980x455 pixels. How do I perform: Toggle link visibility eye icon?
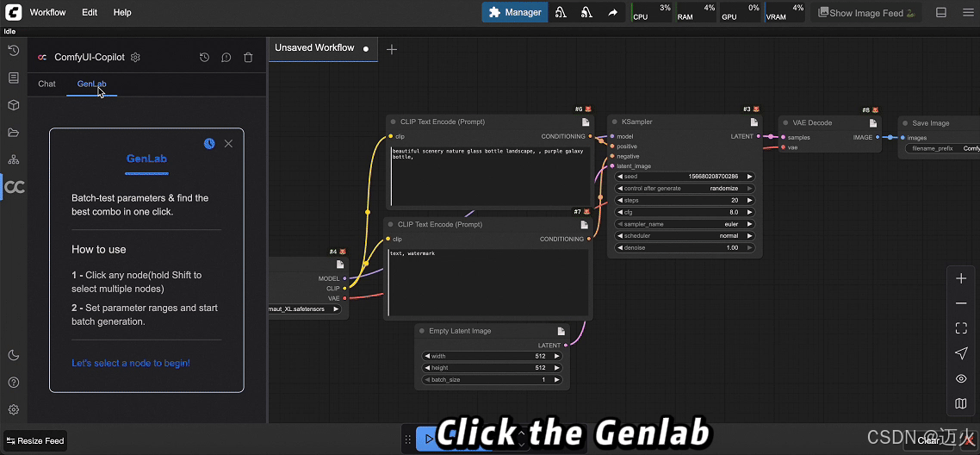click(x=961, y=379)
